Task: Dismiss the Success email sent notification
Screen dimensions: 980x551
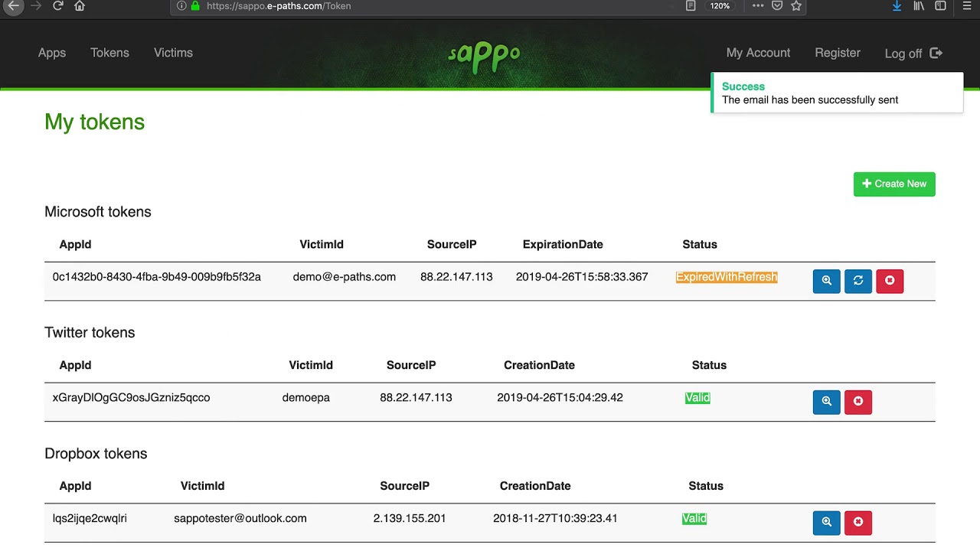Action: pyautogui.click(x=837, y=93)
